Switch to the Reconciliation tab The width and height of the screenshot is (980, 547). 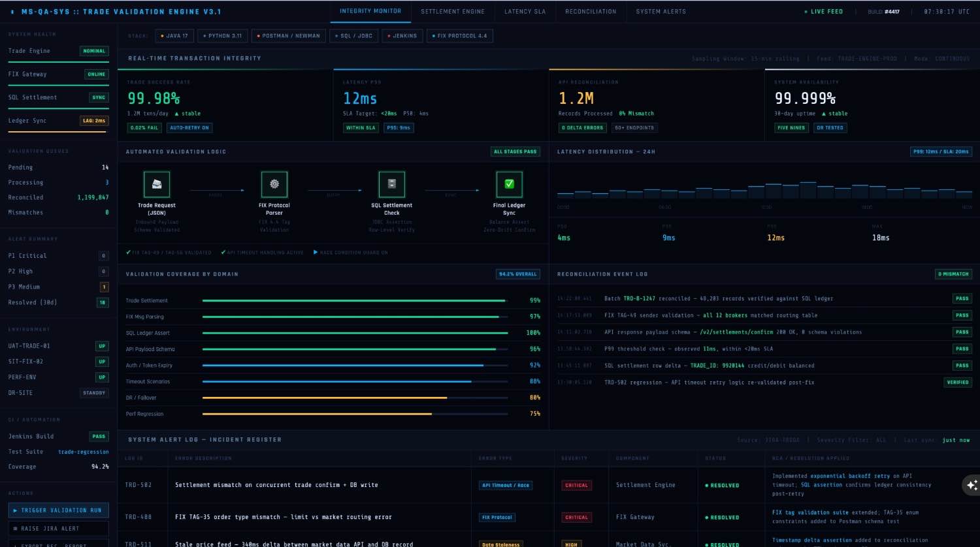pos(591,11)
